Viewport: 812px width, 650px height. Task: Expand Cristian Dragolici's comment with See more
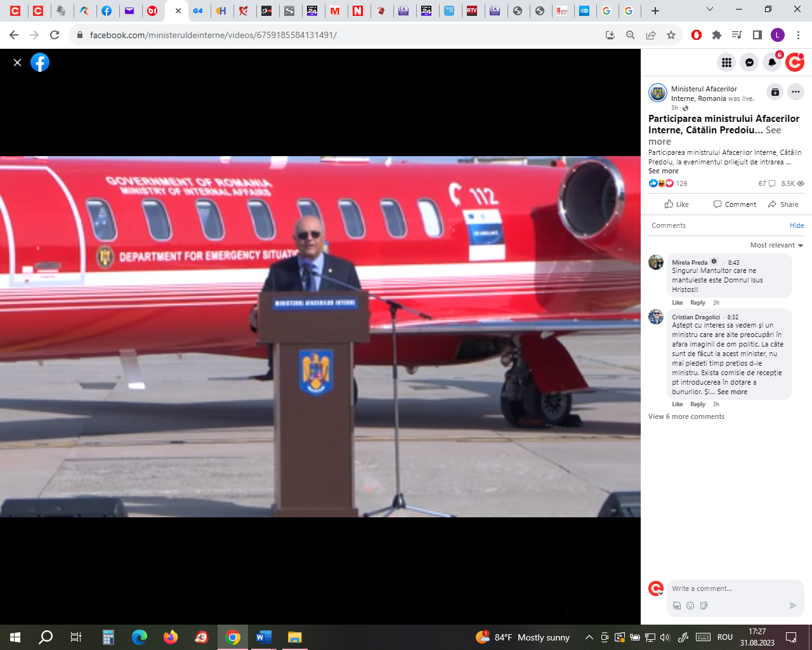point(732,392)
